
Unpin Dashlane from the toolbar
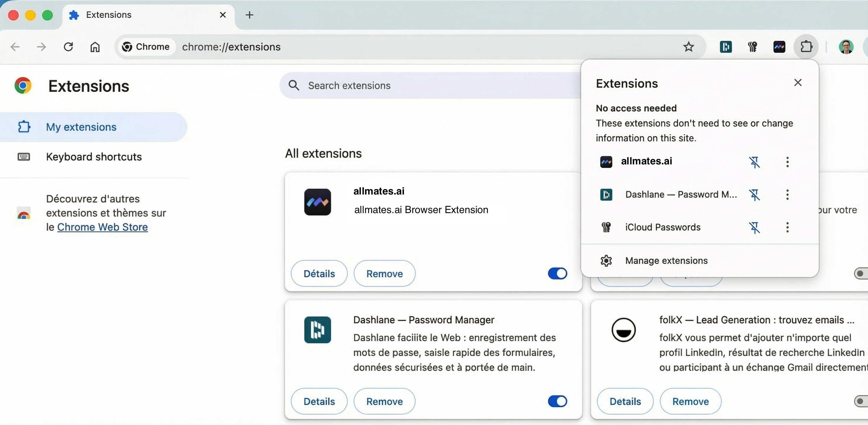click(754, 194)
